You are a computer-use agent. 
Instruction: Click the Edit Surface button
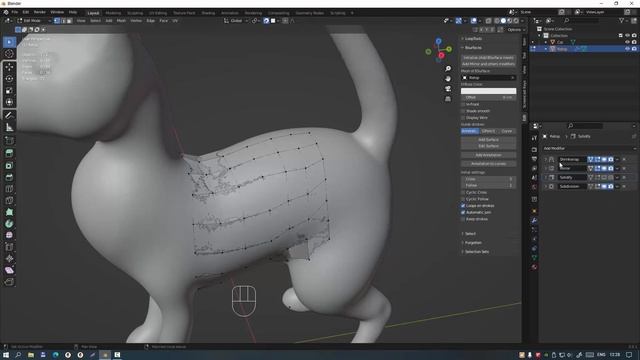click(488, 146)
